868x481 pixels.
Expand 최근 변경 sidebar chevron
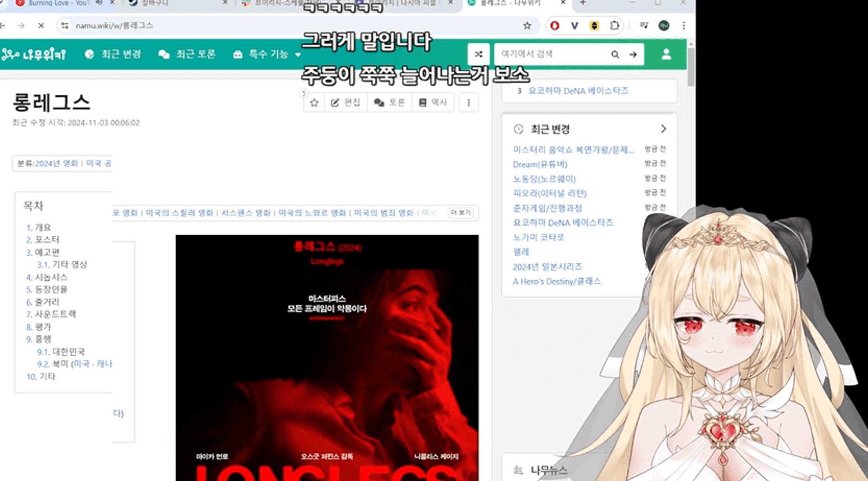(x=663, y=129)
